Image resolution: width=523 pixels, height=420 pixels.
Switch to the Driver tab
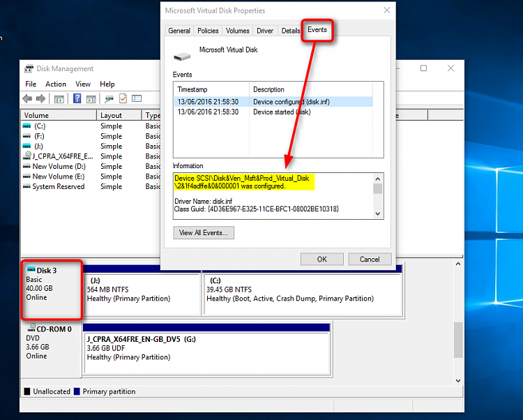click(x=265, y=31)
